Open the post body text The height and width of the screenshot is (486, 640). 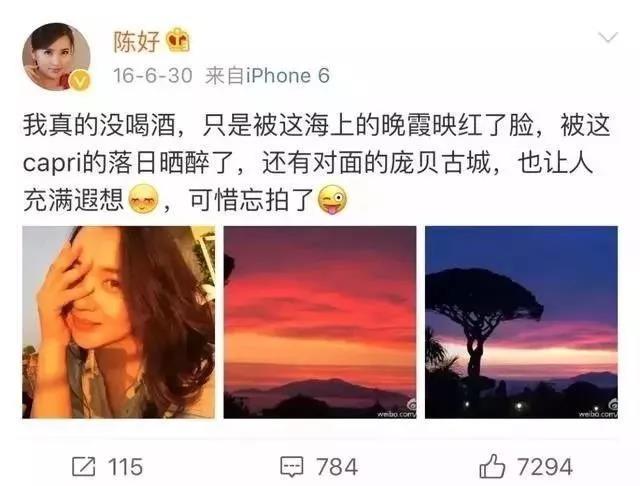(316, 163)
